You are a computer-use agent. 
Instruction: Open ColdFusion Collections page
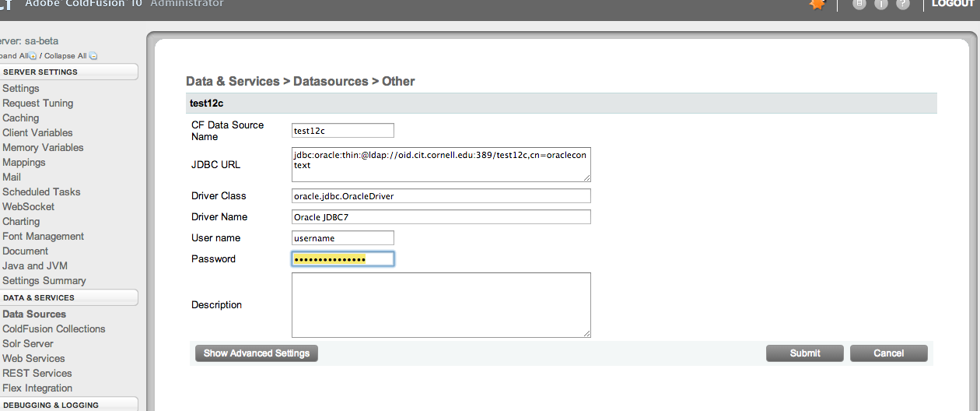click(54, 328)
